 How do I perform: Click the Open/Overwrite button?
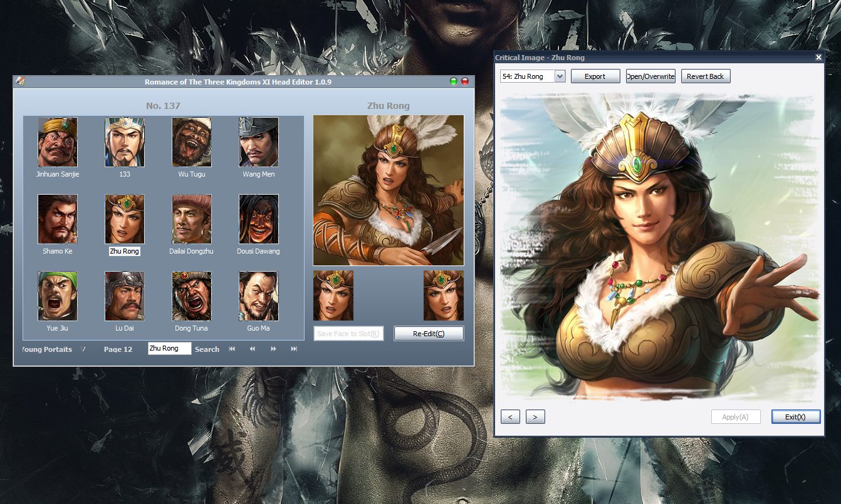(x=650, y=76)
